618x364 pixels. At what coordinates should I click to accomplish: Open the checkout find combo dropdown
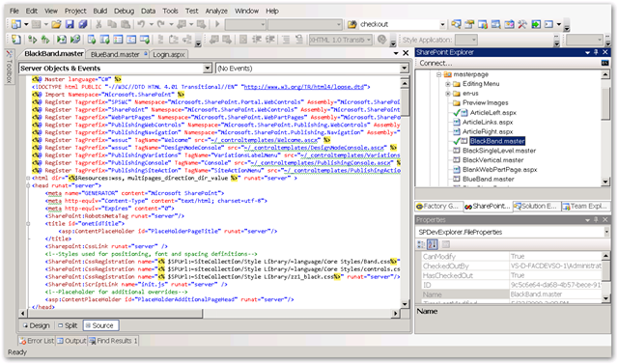point(442,24)
